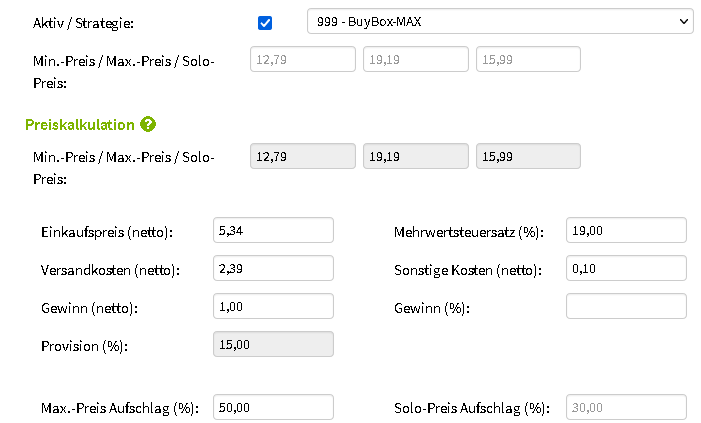Select the Sonstige Kosten (netto) field
The width and height of the screenshot is (701, 423).
626,268
